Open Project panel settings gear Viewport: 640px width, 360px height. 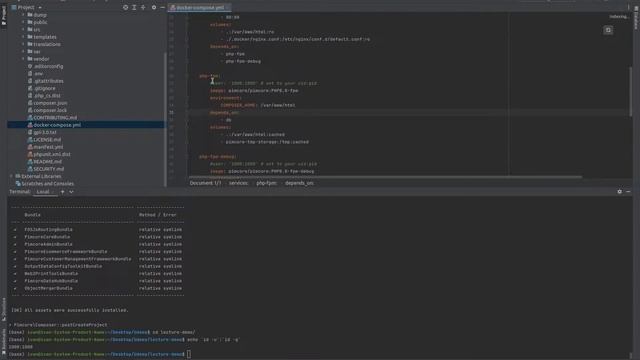coord(154,7)
